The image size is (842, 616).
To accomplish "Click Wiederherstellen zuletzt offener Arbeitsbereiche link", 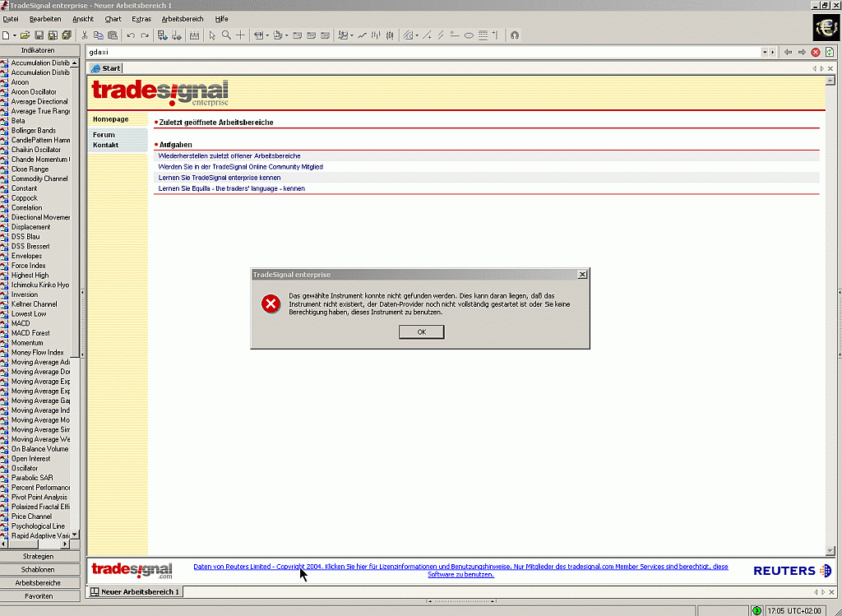I will click(229, 155).
